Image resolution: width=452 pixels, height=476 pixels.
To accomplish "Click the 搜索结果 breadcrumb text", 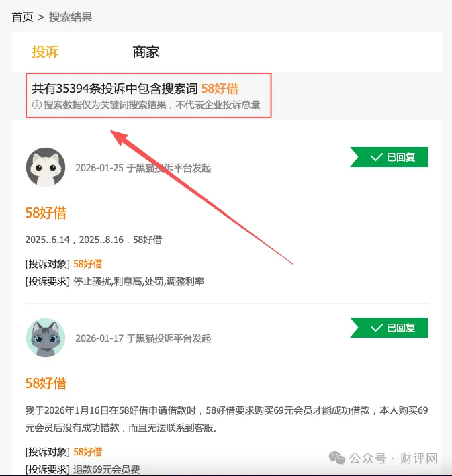I will pyautogui.click(x=71, y=17).
